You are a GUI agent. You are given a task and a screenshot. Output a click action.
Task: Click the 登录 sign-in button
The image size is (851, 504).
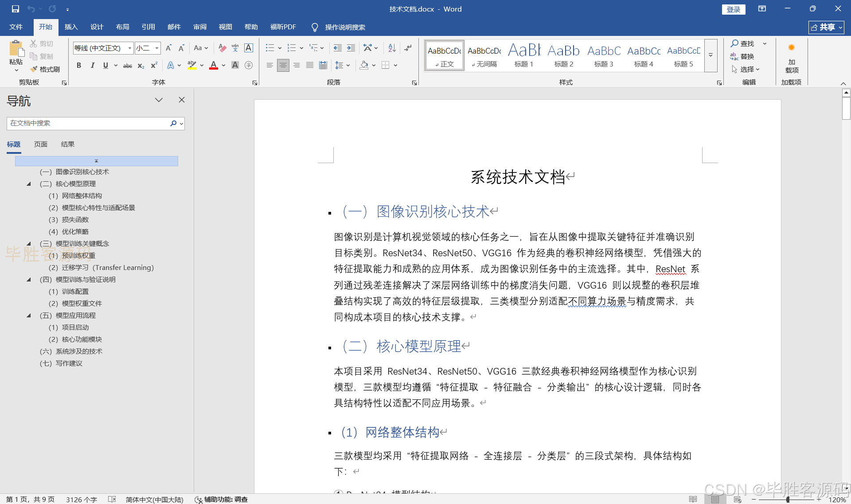pyautogui.click(x=733, y=9)
